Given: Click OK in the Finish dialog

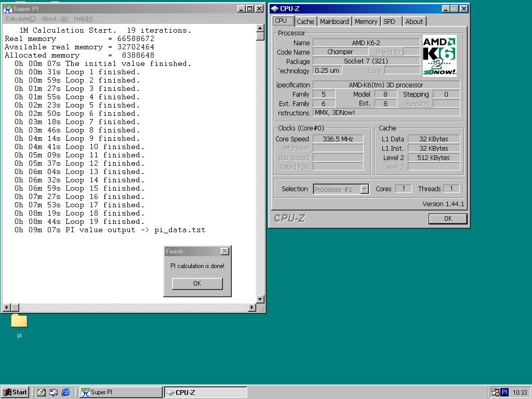Looking at the screenshot, I should (197, 284).
